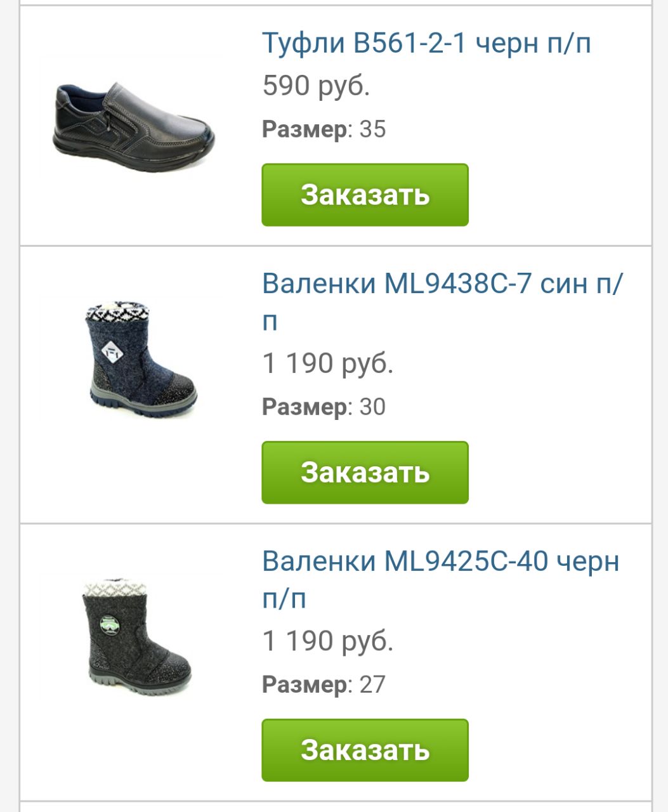
Task: Select the 1 190 руб. price under ML9438C-7
Action: [327, 363]
